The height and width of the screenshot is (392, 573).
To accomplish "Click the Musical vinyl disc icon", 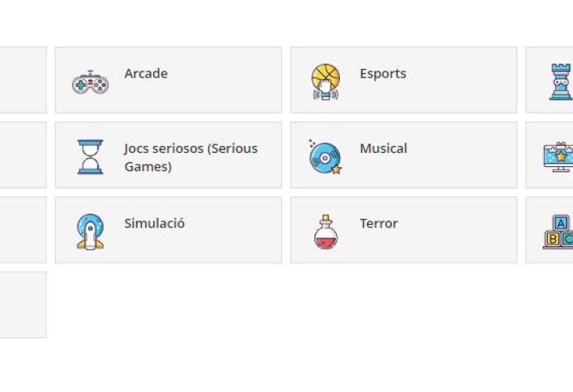I will pos(325,156).
